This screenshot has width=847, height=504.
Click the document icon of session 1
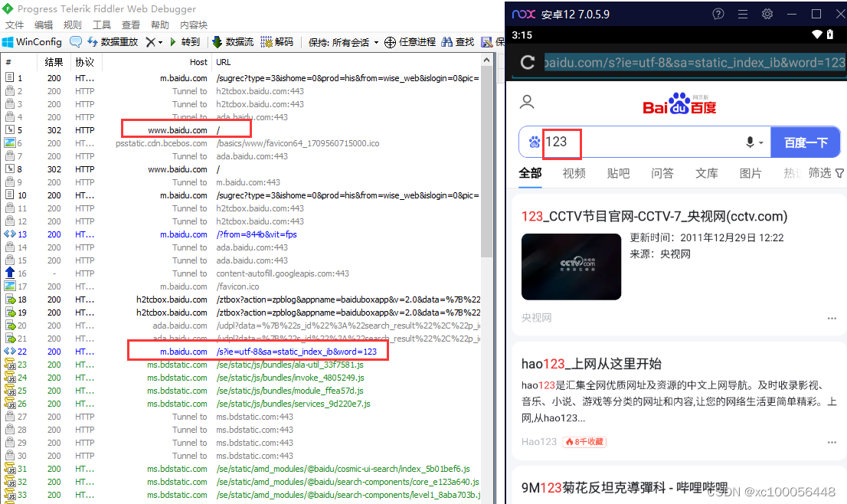tap(10, 78)
